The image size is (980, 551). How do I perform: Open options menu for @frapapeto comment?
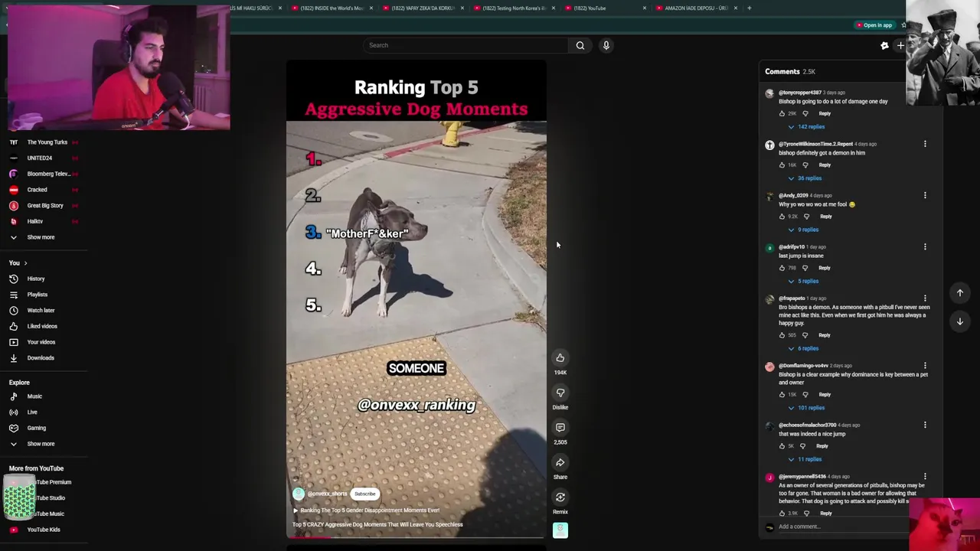[925, 298]
